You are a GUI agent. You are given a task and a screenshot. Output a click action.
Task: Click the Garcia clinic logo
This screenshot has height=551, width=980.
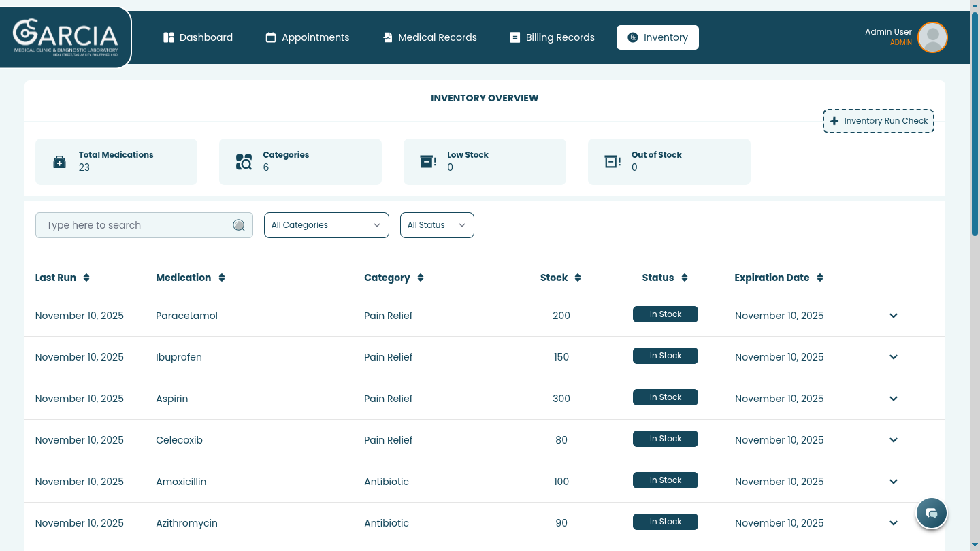(65, 37)
